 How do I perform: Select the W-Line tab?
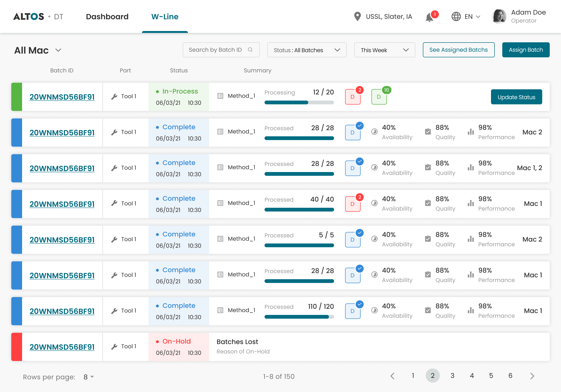click(165, 17)
